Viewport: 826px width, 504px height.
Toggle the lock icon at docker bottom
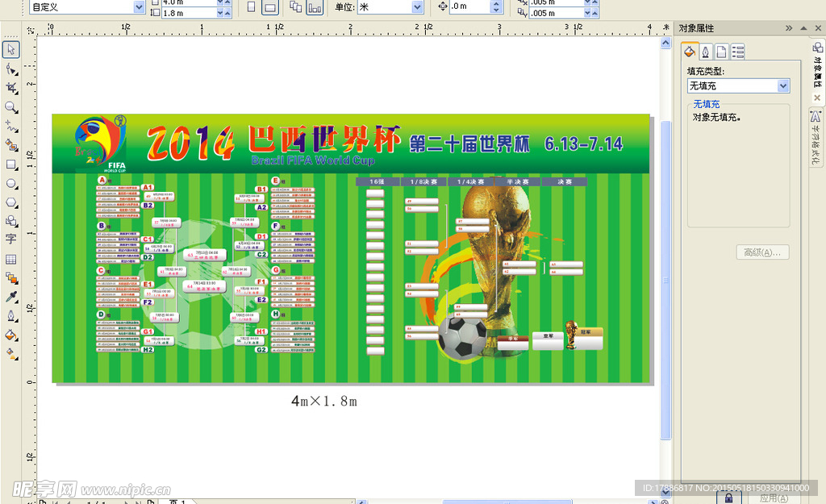(728, 498)
